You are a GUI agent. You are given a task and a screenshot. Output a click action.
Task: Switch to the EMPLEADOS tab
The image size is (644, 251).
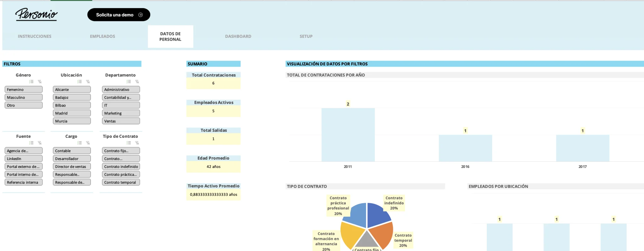coord(103,36)
